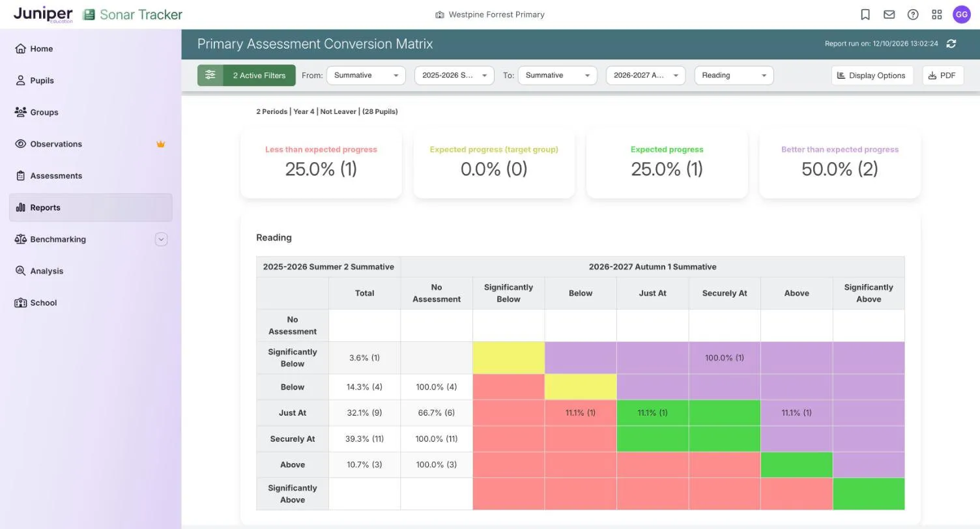Click the Home house icon in sidebar
980x529 pixels.
coord(20,49)
